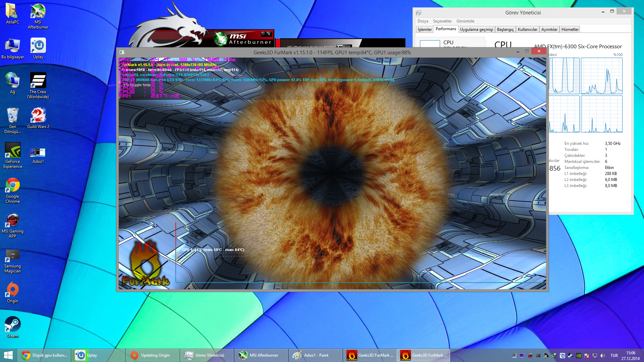Switch to Uygulama geçmişi tab

[477, 29]
